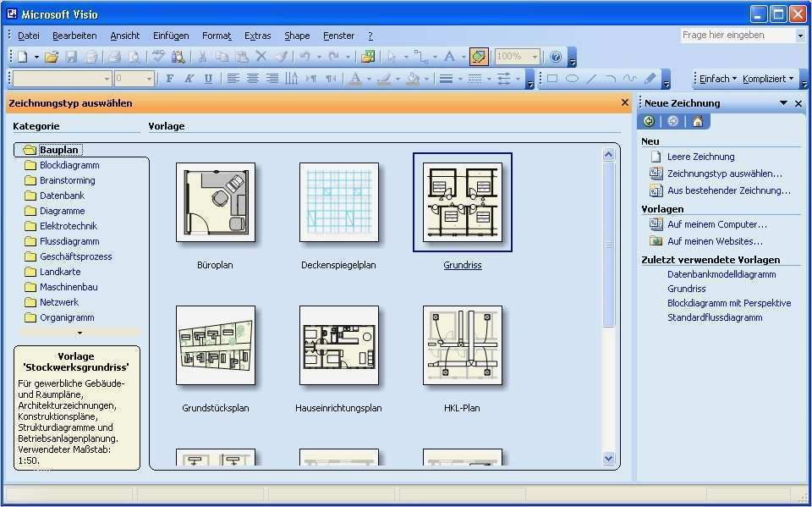The height and width of the screenshot is (507, 812).
Task: Center text alignment
Action: point(253,79)
